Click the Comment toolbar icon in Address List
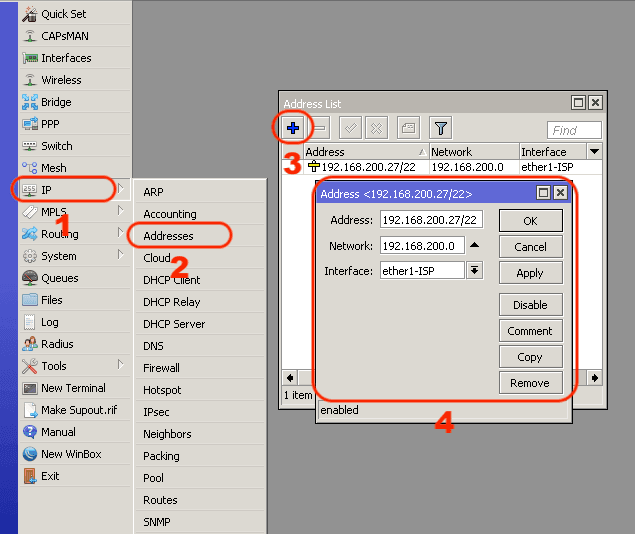The height and width of the screenshot is (534, 635). point(408,128)
